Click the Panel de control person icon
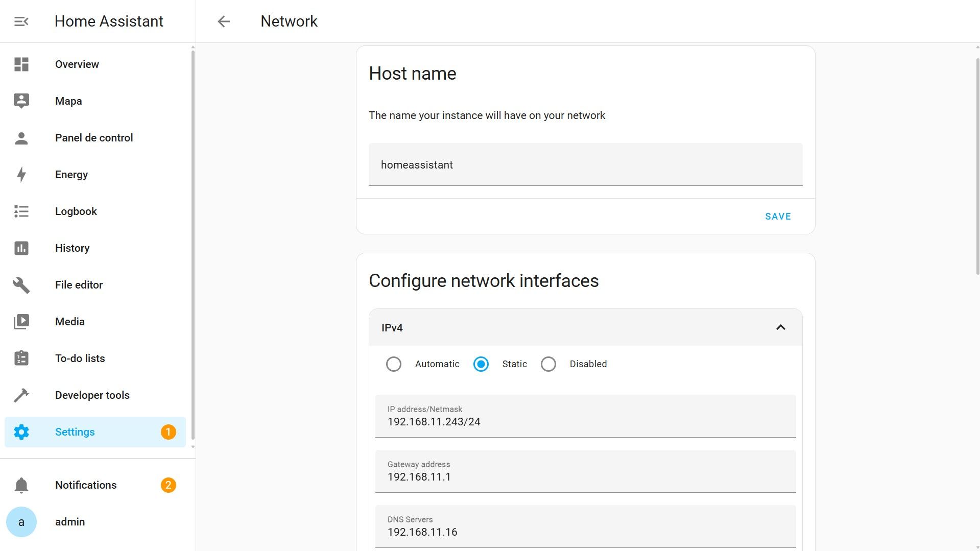 click(x=21, y=138)
